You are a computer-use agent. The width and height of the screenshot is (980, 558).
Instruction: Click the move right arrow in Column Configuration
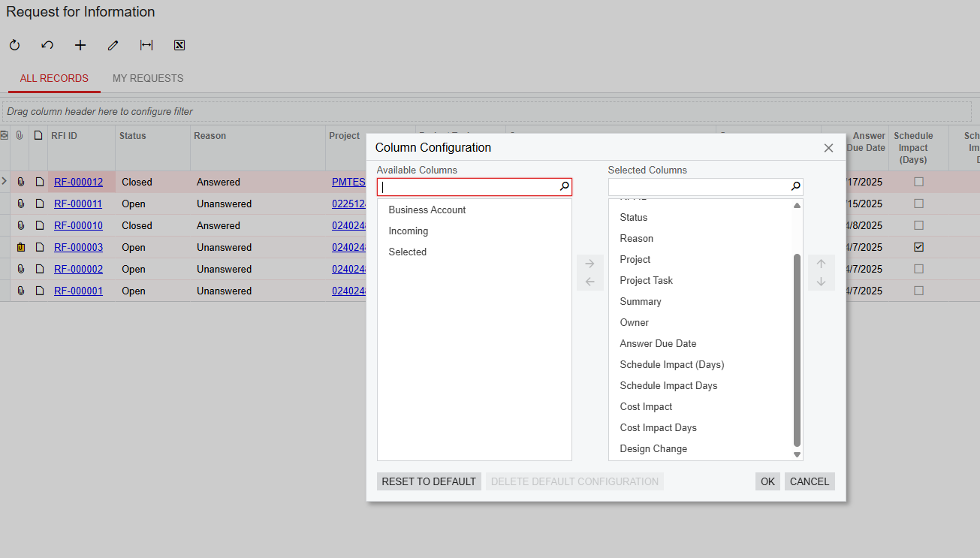(590, 264)
